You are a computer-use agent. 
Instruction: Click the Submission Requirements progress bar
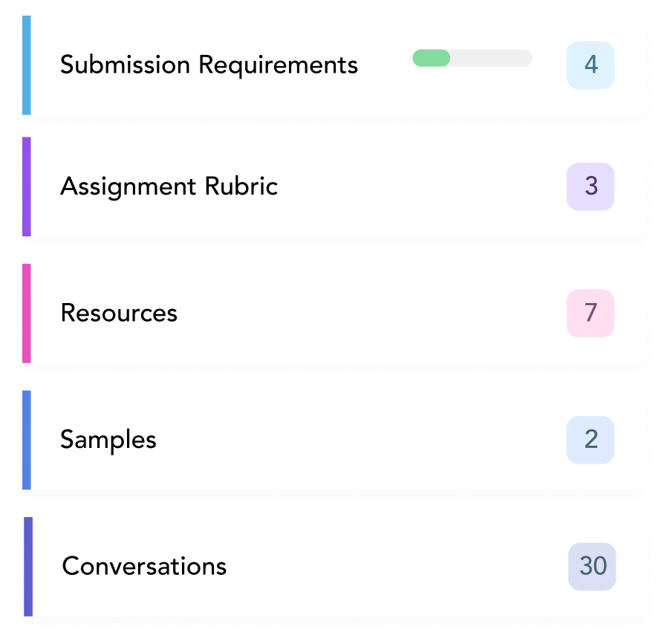(472, 58)
